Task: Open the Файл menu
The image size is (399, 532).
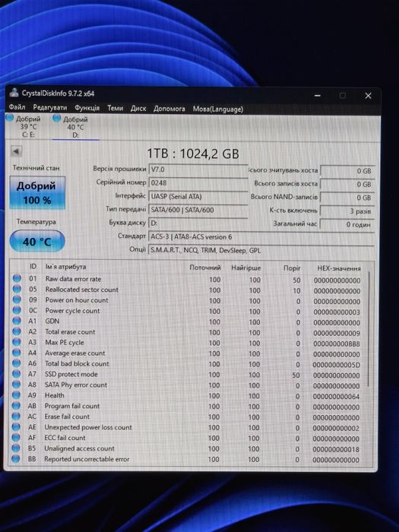Action: pos(17,107)
